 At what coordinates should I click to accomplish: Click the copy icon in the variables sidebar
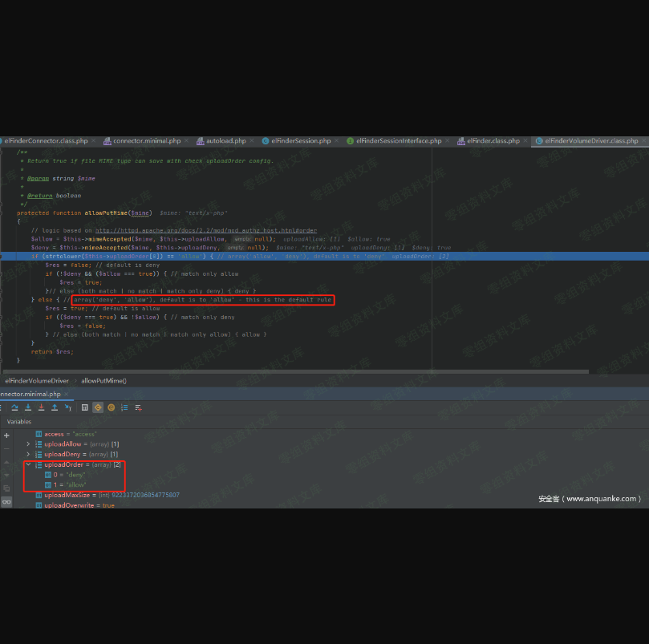click(6, 488)
